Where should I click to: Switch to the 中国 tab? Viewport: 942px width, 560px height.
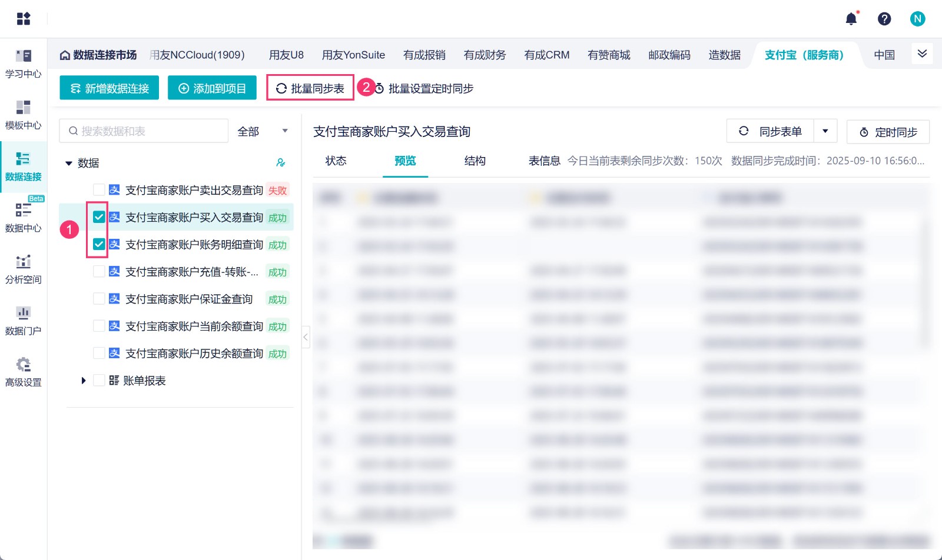pos(884,55)
